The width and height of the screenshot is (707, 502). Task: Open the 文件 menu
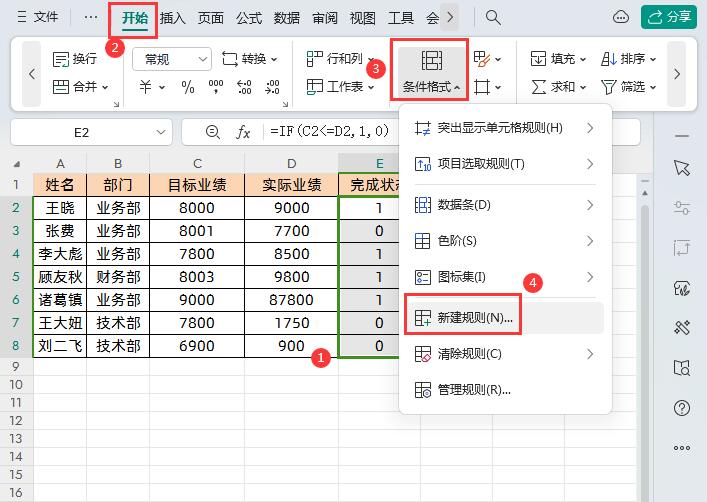click(38, 17)
